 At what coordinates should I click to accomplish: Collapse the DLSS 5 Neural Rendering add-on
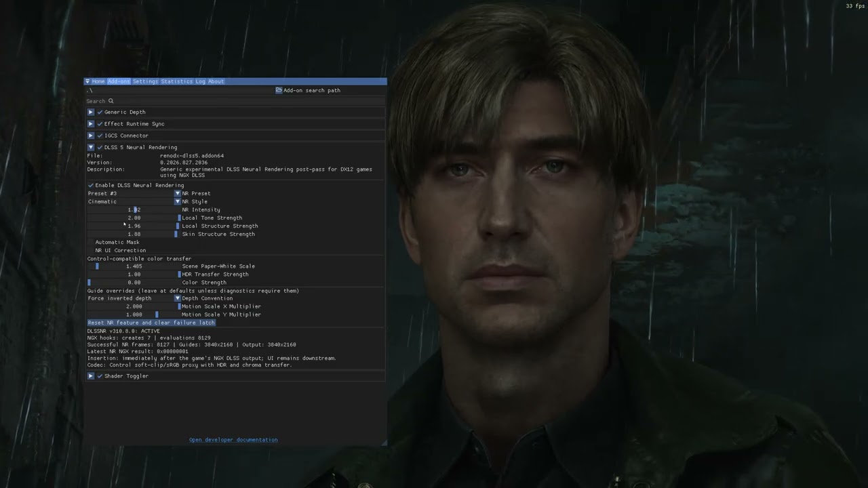91,147
